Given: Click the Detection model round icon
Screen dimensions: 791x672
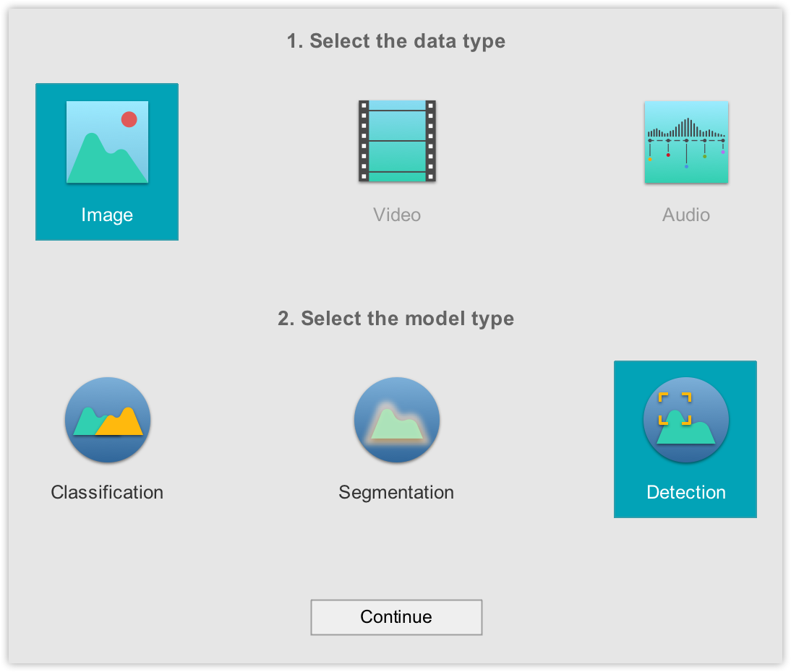Looking at the screenshot, I should (x=686, y=419).
